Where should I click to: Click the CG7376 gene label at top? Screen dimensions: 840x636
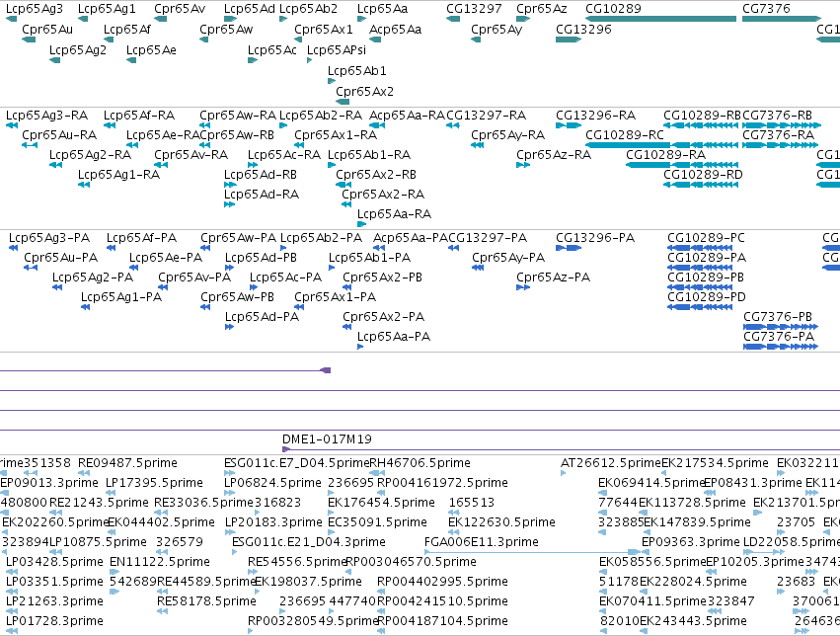(766, 9)
